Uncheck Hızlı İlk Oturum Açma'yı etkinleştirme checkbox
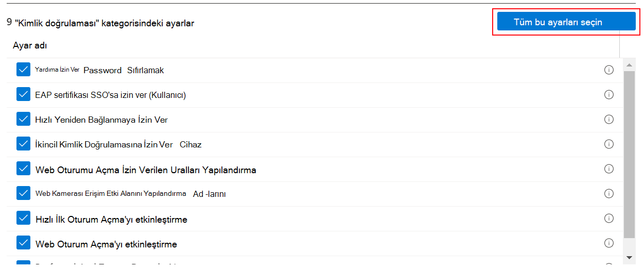Screen dimensions: 644x268 [x=24, y=218]
